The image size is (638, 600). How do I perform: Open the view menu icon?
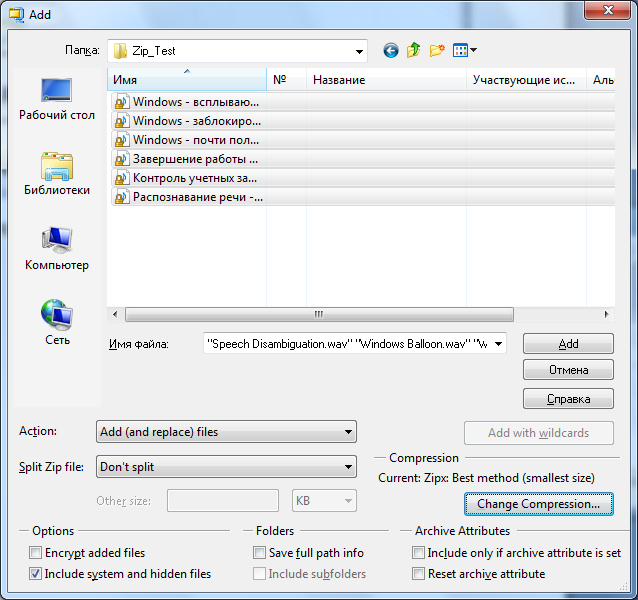pyautogui.click(x=460, y=50)
